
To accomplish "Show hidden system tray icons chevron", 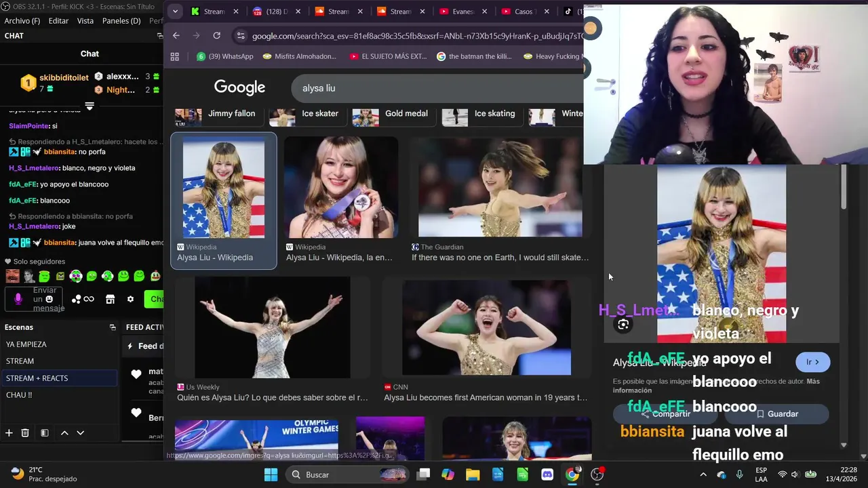I will coord(703,474).
